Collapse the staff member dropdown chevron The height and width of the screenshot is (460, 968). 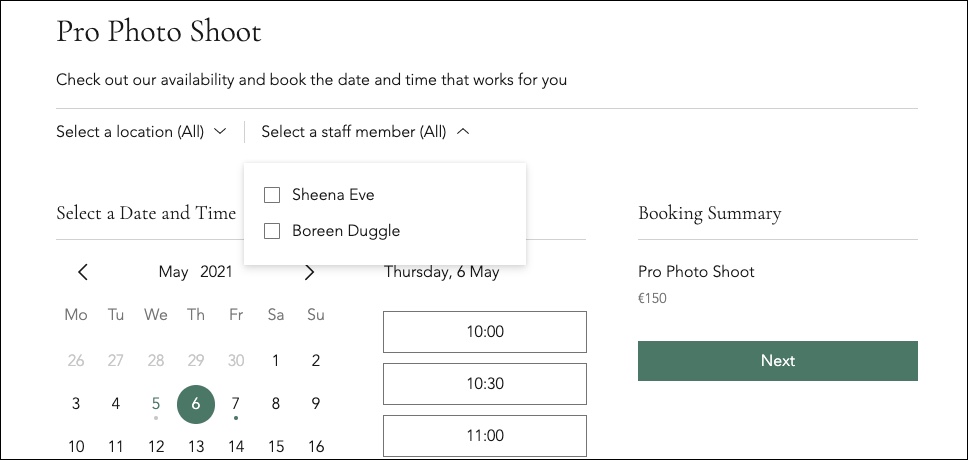click(464, 132)
